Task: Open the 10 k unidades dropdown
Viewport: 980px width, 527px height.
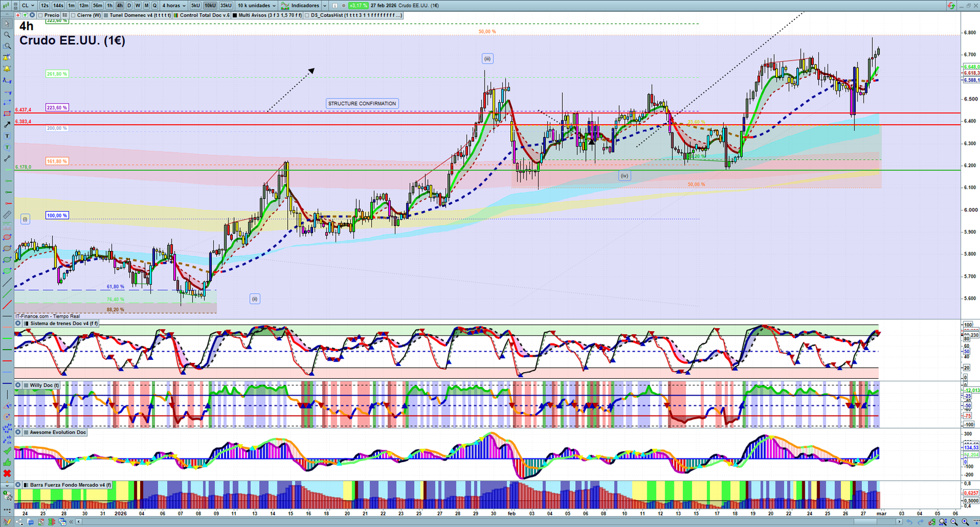Action: point(257,6)
